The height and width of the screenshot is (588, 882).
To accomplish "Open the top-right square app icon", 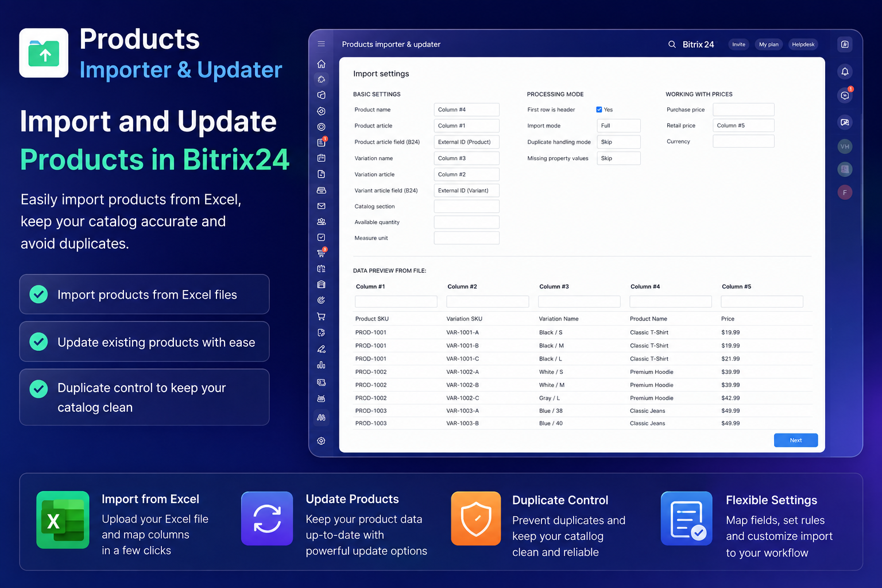I will click(x=845, y=44).
